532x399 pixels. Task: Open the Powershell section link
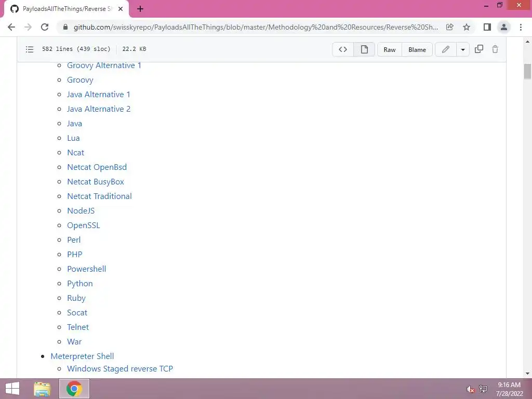pyautogui.click(x=87, y=269)
